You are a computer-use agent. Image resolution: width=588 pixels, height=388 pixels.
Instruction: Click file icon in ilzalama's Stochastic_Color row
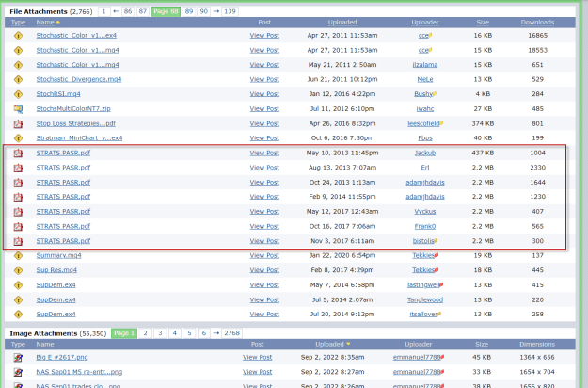[18, 65]
